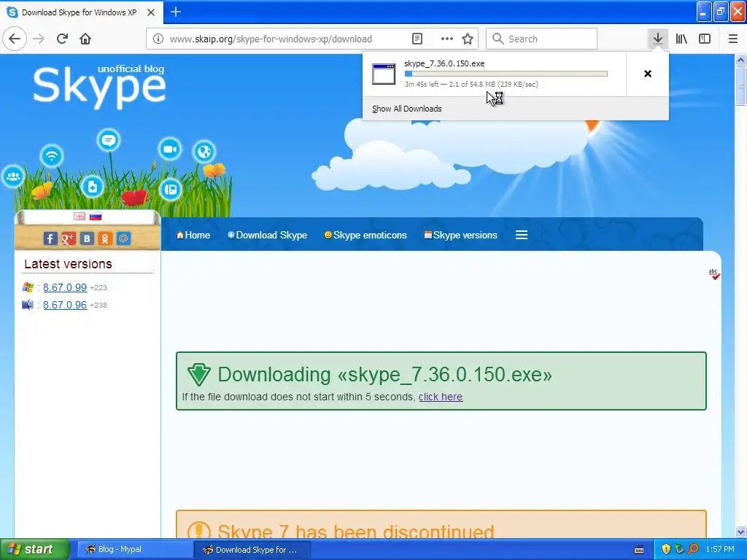Open the Skype versions menu item

tap(461, 235)
